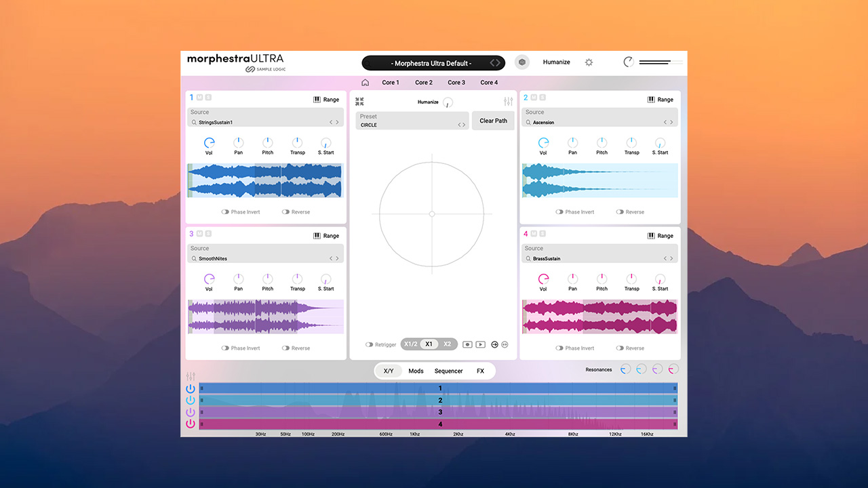The image size is (868, 488).
Task: Open mixer sliders icon in XY panel
Action: coord(508,102)
